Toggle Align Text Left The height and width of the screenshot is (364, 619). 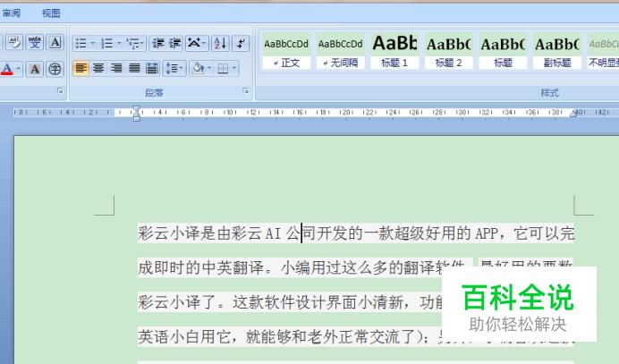click(81, 68)
